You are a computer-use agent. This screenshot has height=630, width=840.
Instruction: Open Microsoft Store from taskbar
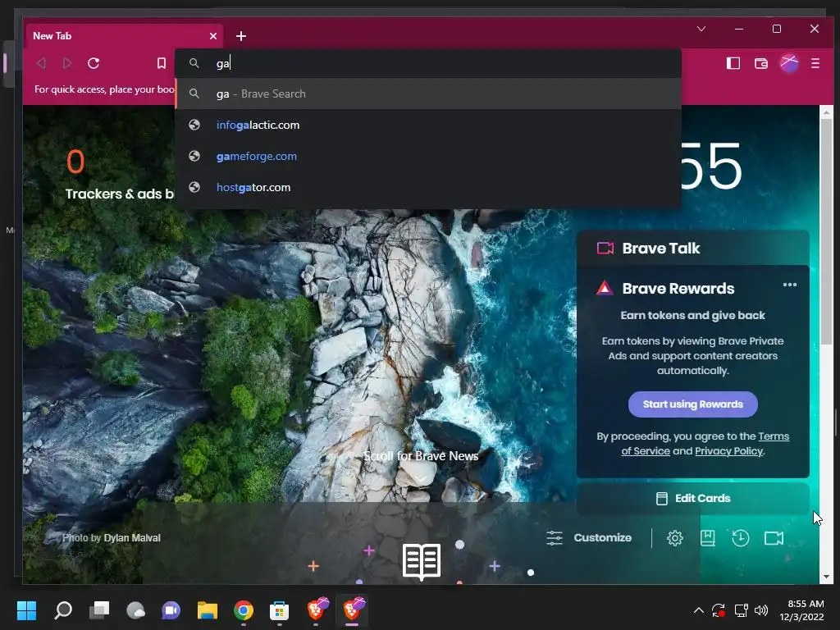coord(279,610)
